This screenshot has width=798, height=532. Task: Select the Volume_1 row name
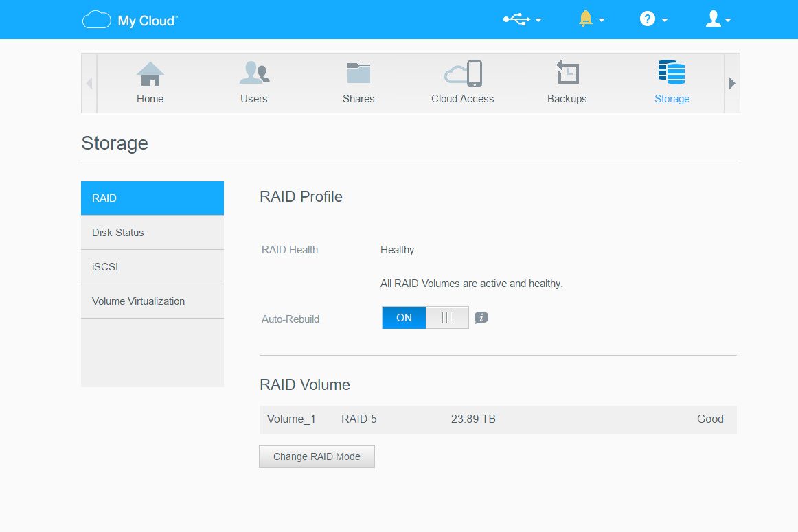point(291,419)
